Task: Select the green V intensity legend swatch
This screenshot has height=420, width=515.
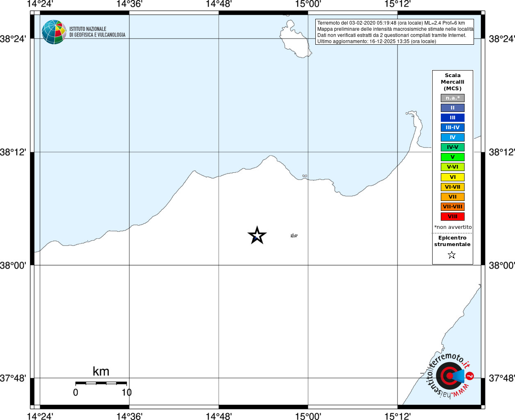Action: pos(453,157)
